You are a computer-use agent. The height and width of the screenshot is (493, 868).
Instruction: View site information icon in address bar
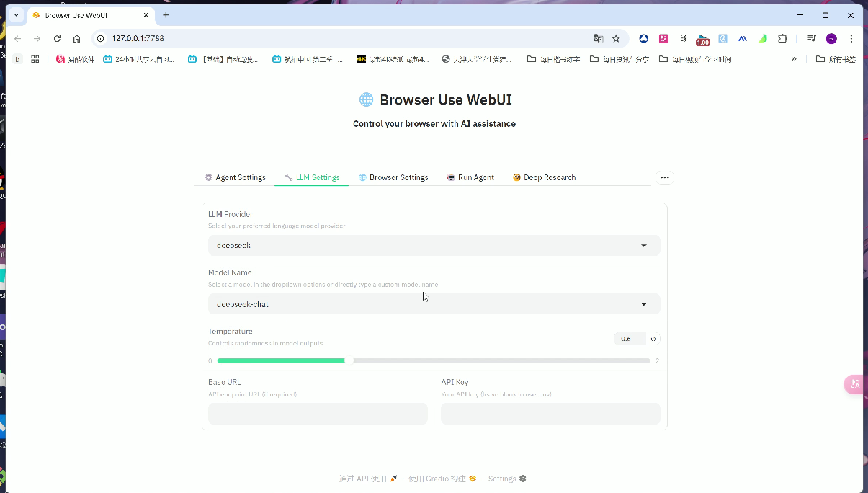coord(101,38)
